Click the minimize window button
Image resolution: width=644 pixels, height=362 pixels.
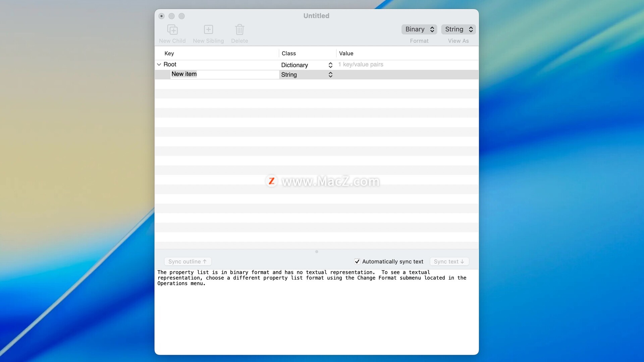pyautogui.click(x=171, y=16)
